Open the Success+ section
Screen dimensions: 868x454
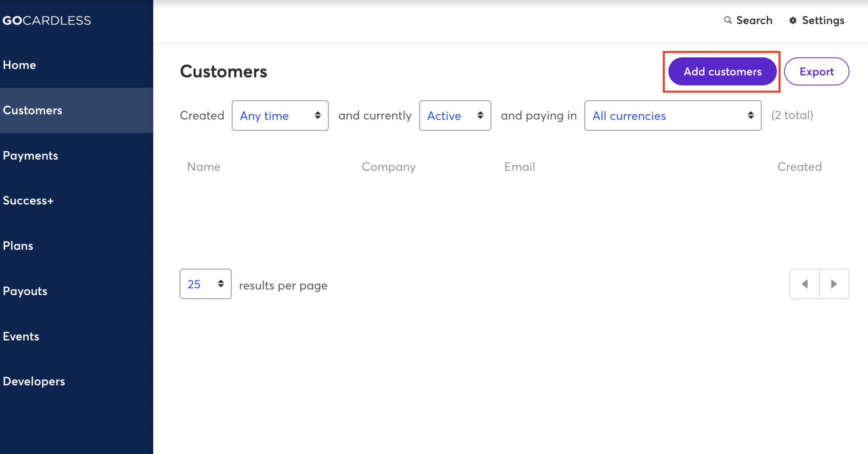76,200
